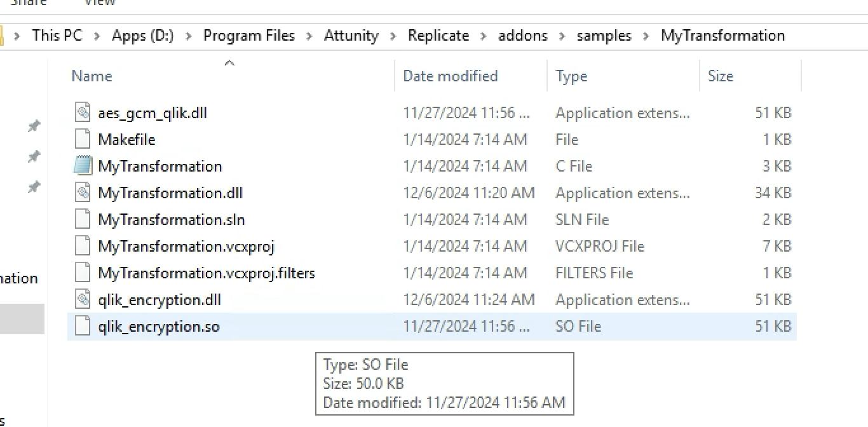Click the 12/6/2024 11:20 AM date cell
The height and width of the screenshot is (427, 868).
(469, 193)
